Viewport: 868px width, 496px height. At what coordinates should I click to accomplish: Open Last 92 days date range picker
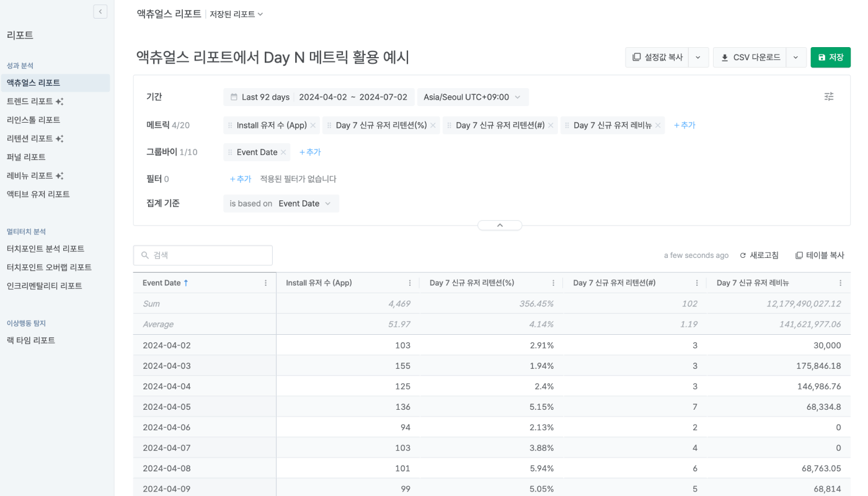pyautogui.click(x=319, y=97)
